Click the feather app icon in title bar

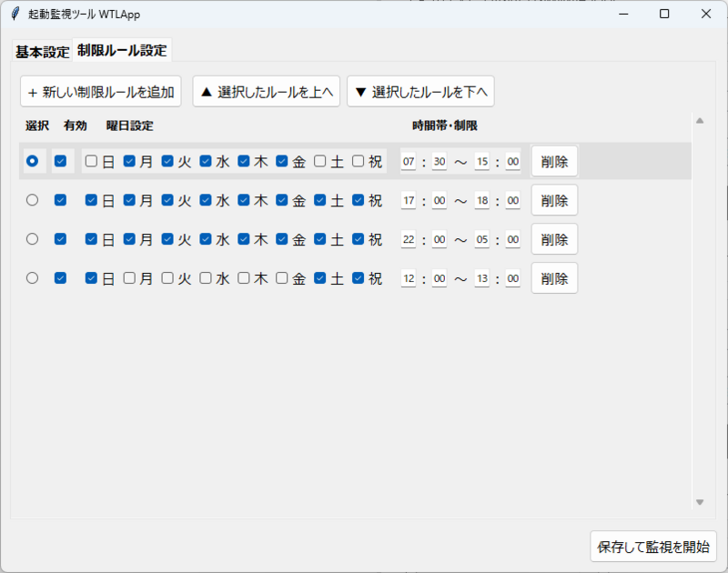click(x=15, y=14)
